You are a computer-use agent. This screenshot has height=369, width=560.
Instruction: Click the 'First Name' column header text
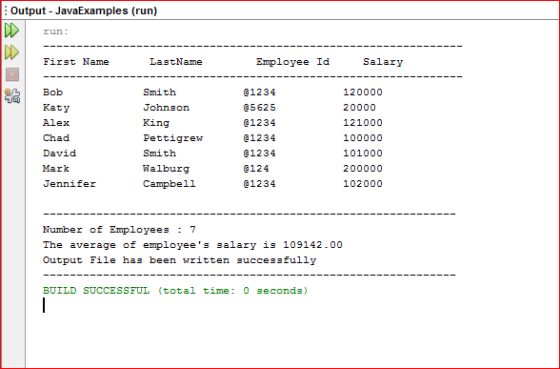click(76, 62)
